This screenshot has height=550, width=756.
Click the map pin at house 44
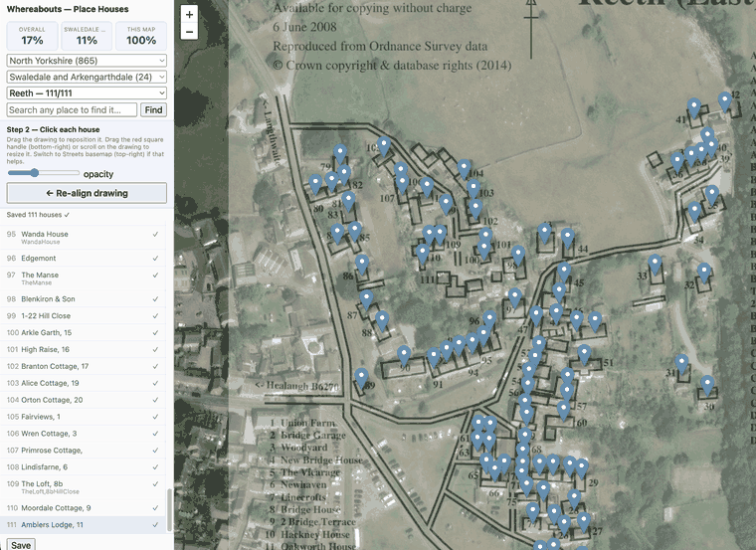tap(567, 239)
